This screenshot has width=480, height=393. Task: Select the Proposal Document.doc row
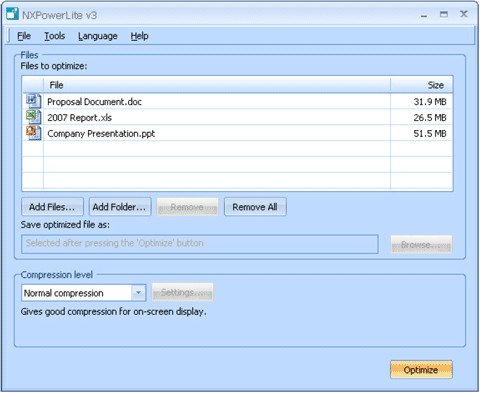[x=237, y=101]
